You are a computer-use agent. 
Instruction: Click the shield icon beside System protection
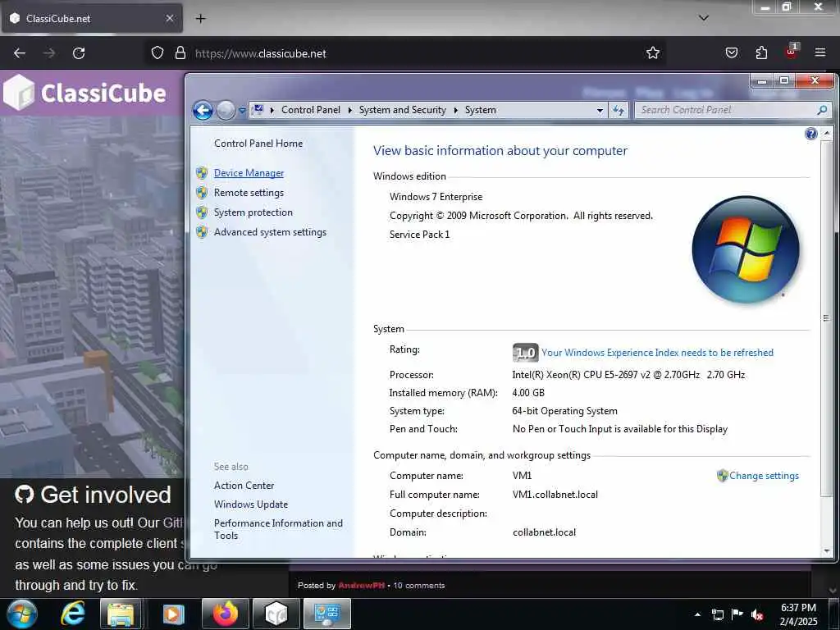[202, 212]
